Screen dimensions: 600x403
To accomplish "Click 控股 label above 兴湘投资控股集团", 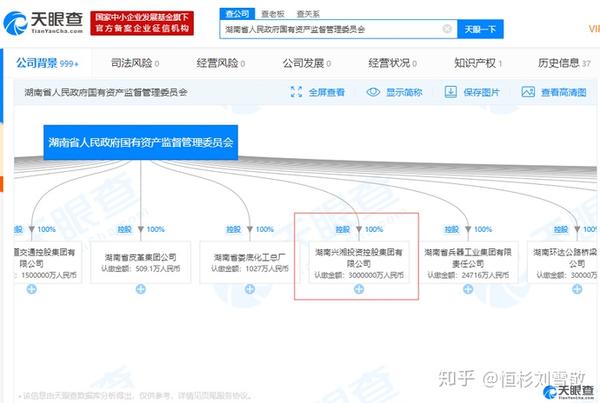I will point(342,229).
